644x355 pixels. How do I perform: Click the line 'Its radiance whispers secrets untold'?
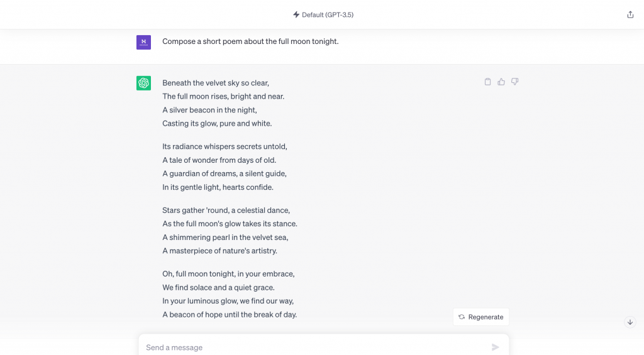225,146
